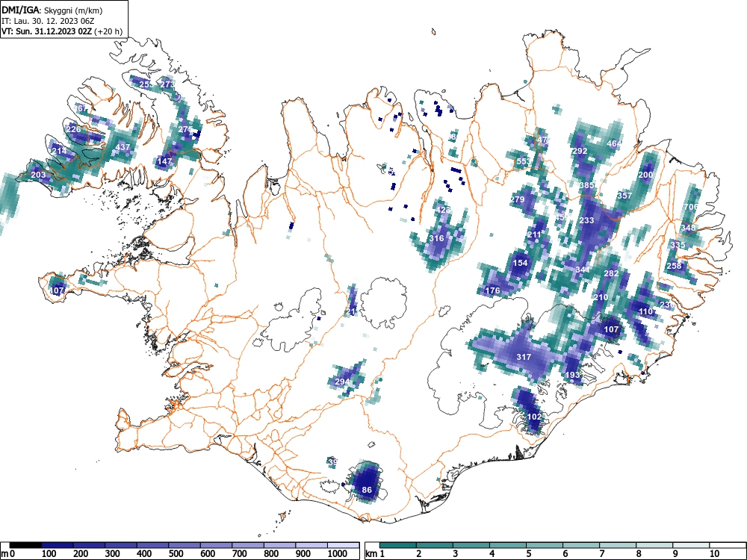Click the dark teal swatch between 1 and 2 km
Viewport: 747px width, 560px height.
tap(398, 544)
